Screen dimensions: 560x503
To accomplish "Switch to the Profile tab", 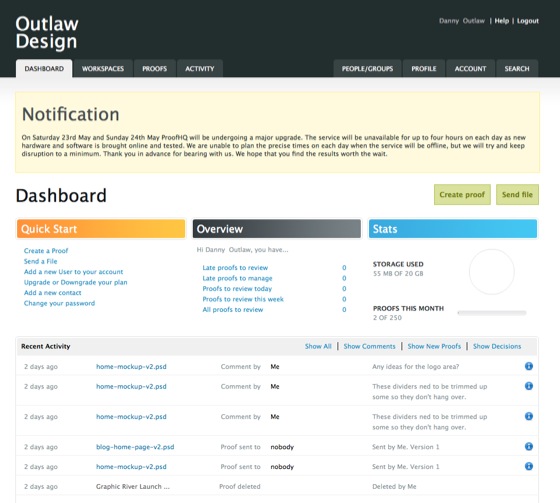I will click(424, 69).
